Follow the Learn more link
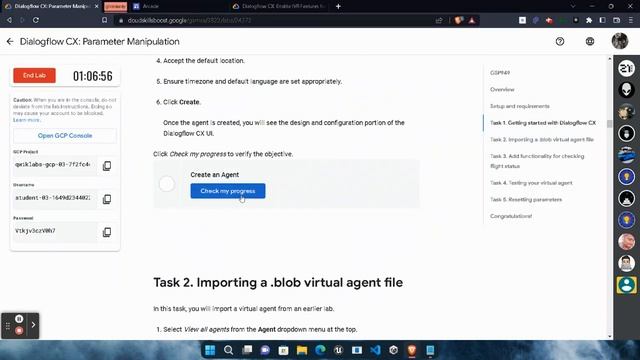 point(26,120)
